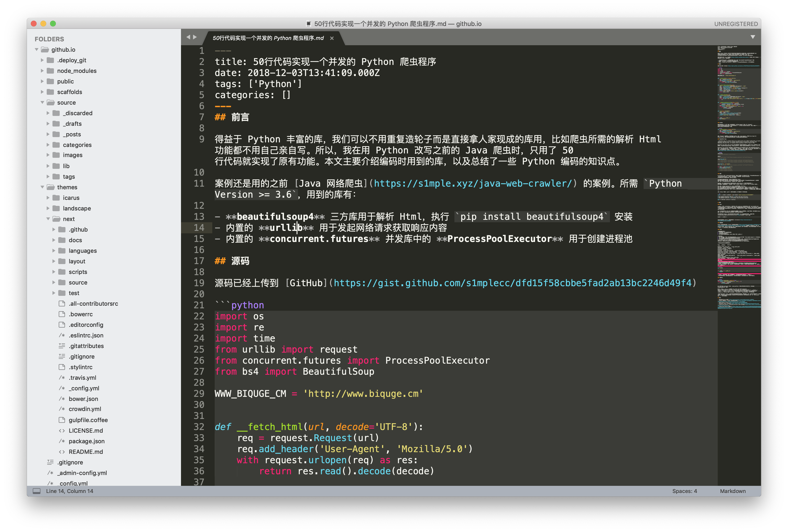The height and width of the screenshot is (532, 788).
Task: Click the forward navigation arrow above editor
Action: (x=195, y=37)
